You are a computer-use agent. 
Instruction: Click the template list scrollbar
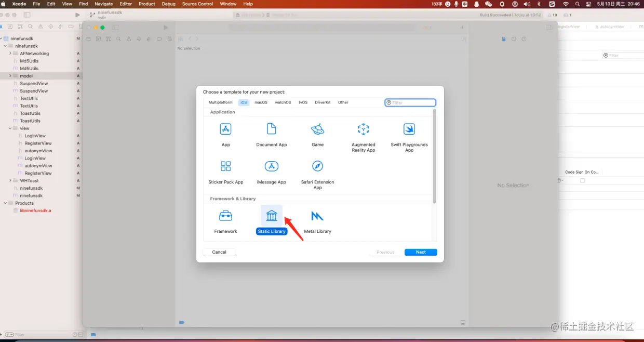pos(435,156)
